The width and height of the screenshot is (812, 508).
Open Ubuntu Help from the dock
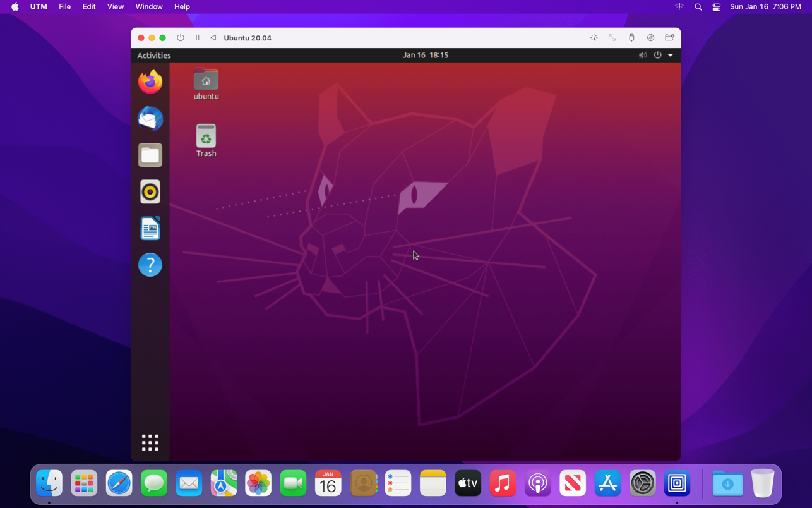(150, 265)
